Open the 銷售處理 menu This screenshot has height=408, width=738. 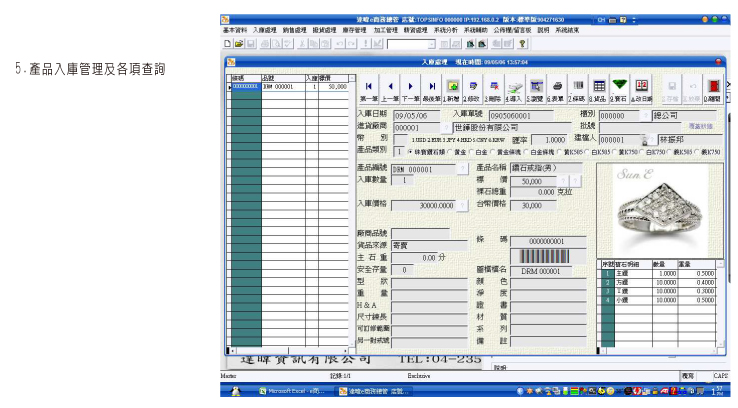click(295, 31)
